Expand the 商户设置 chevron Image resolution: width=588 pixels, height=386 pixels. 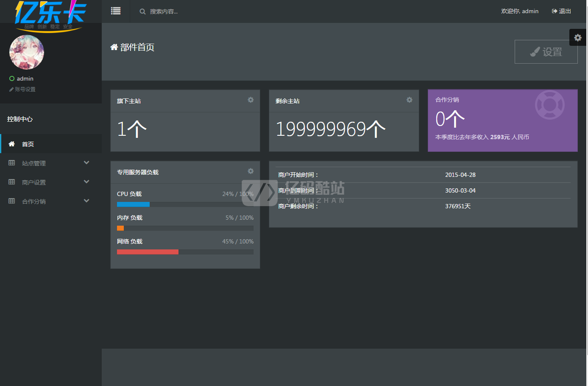point(86,182)
